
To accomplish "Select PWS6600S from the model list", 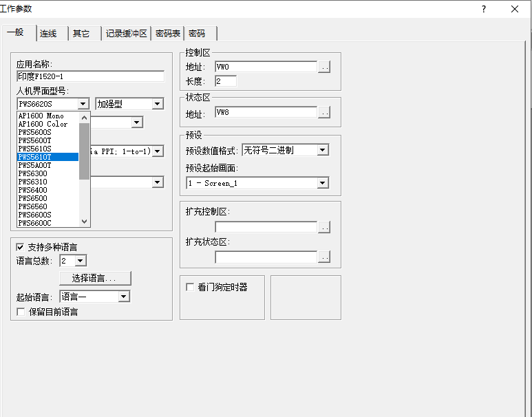I will [34, 214].
